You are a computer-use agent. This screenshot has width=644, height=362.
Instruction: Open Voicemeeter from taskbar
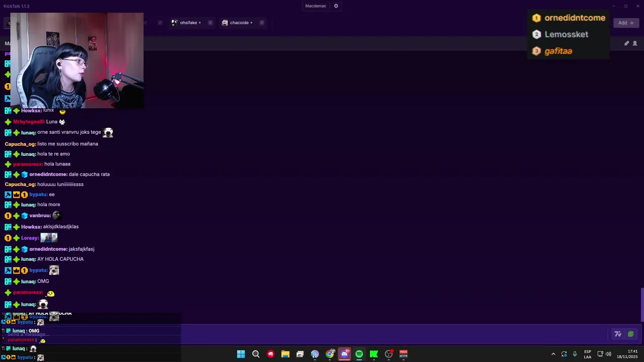[404, 354]
